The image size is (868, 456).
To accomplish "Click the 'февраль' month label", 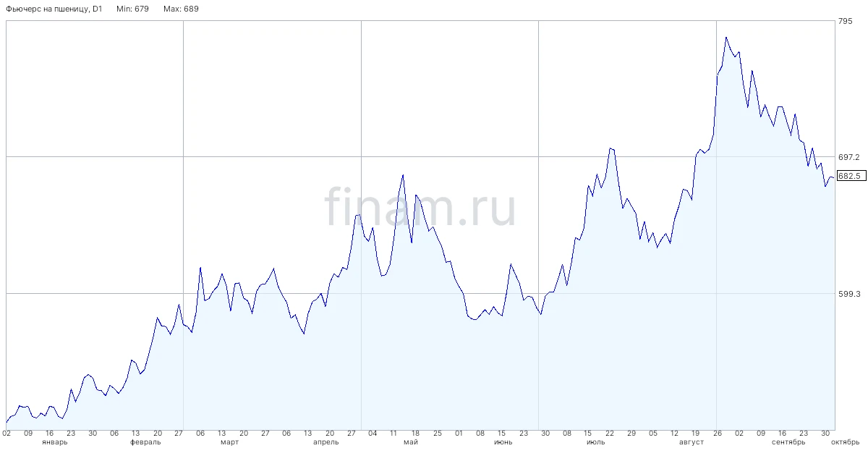I will [146, 442].
